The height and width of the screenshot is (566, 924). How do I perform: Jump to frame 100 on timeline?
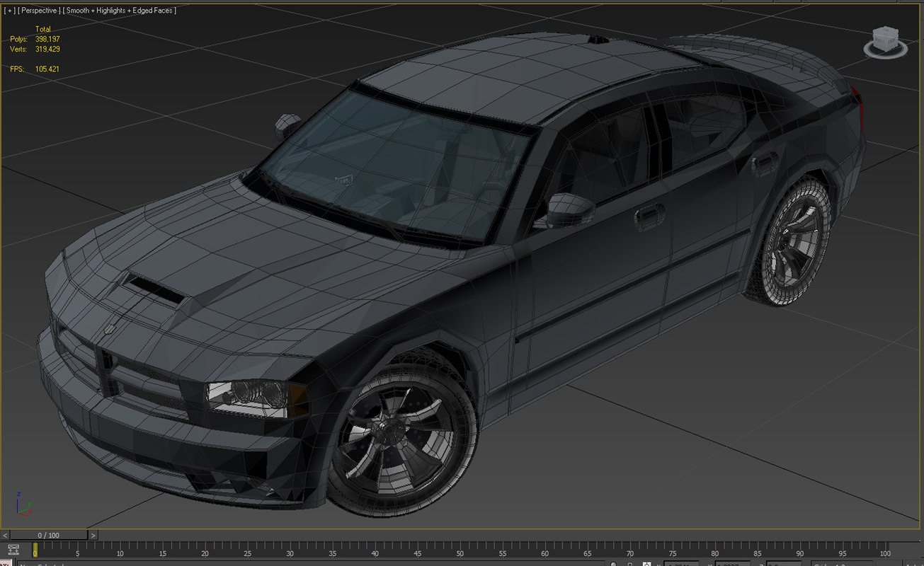pyautogui.click(x=884, y=550)
